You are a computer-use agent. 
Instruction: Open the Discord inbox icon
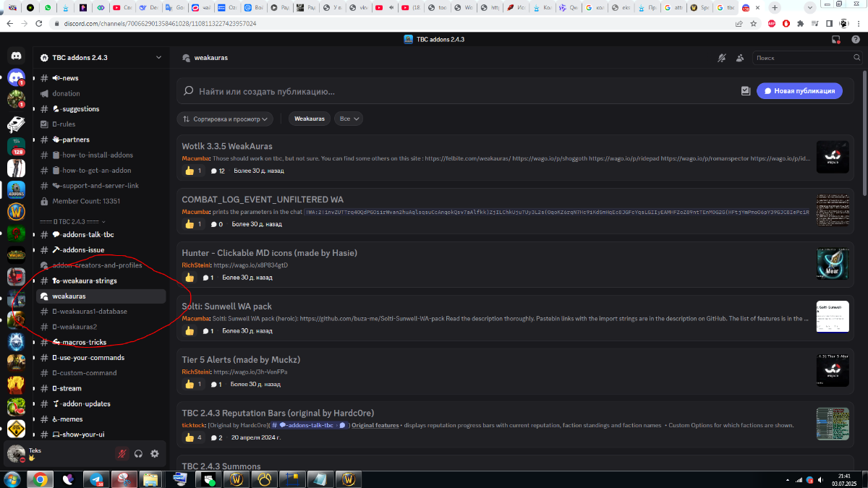837,40
